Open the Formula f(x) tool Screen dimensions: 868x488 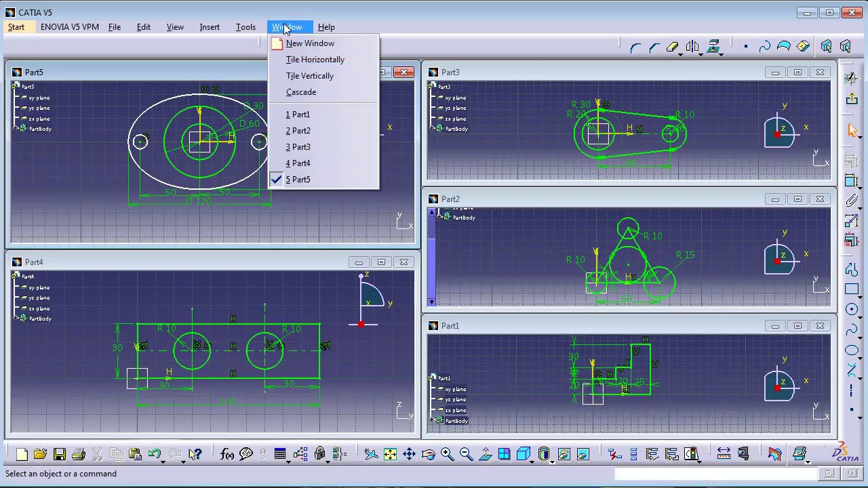click(x=227, y=454)
